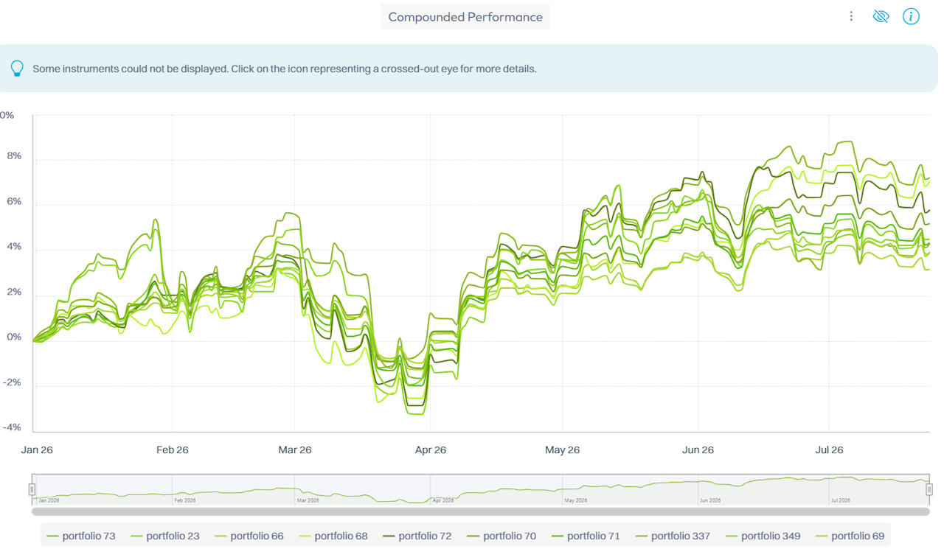Click portfolio 72 legend line icon

pyautogui.click(x=389, y=536)
